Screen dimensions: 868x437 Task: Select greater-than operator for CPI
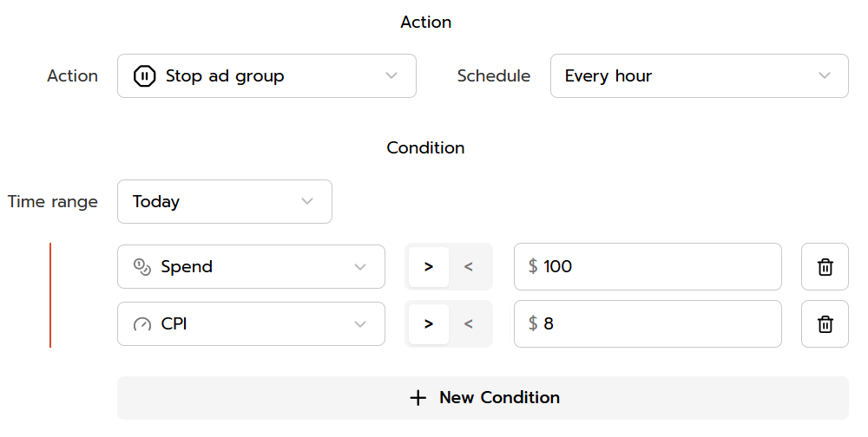pyautogui.click(x=429, y=324)
